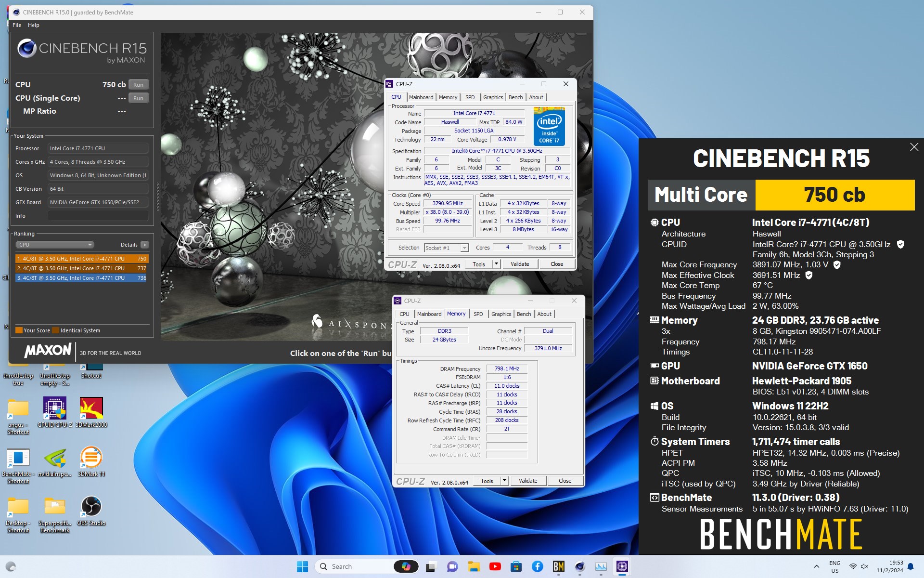Open the nvidiaInspector desktop icon
Image resolution: width=924 pixels, height=578 pixels.
coord(55,461)
